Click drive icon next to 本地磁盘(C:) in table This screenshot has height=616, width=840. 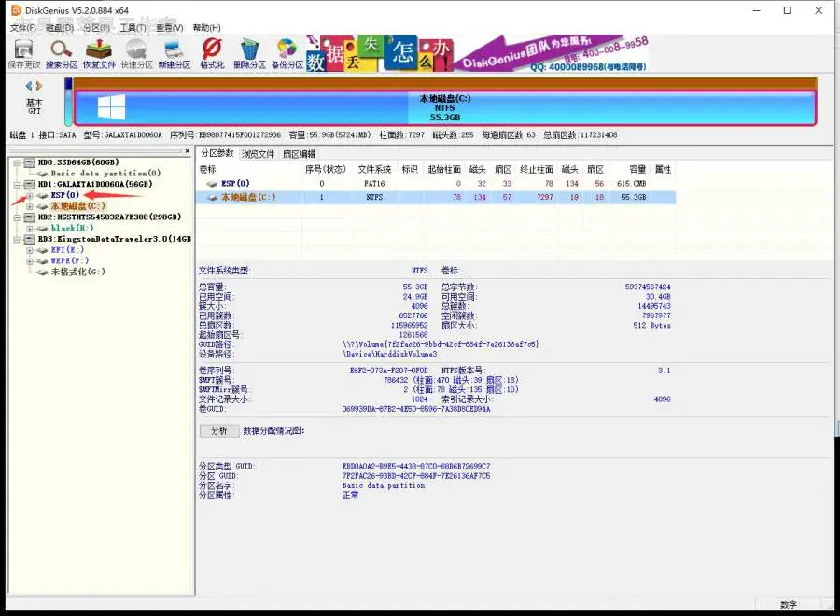click(213, 198)
